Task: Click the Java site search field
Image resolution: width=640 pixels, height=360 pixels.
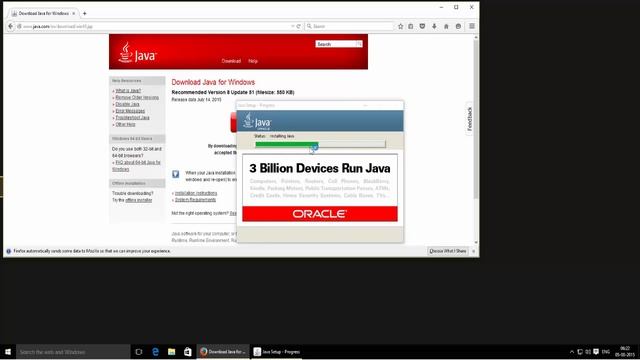Action: point(336,44)
